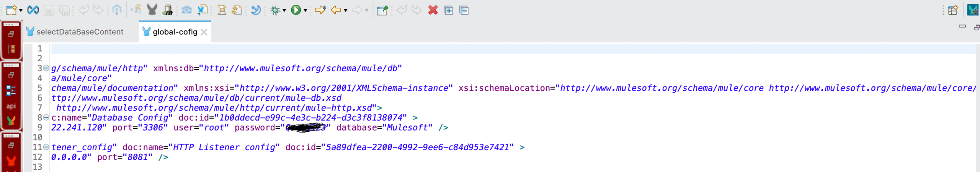Click the red X toolbar icon
The height and width of the screenshot is (172, 980).
point(433,10)
